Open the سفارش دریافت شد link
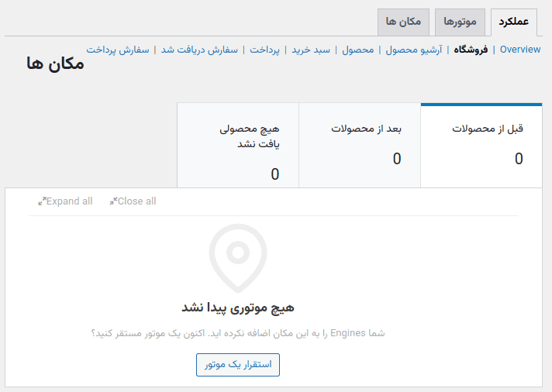Viewport: 552px width, 392px height. point(199,50)
